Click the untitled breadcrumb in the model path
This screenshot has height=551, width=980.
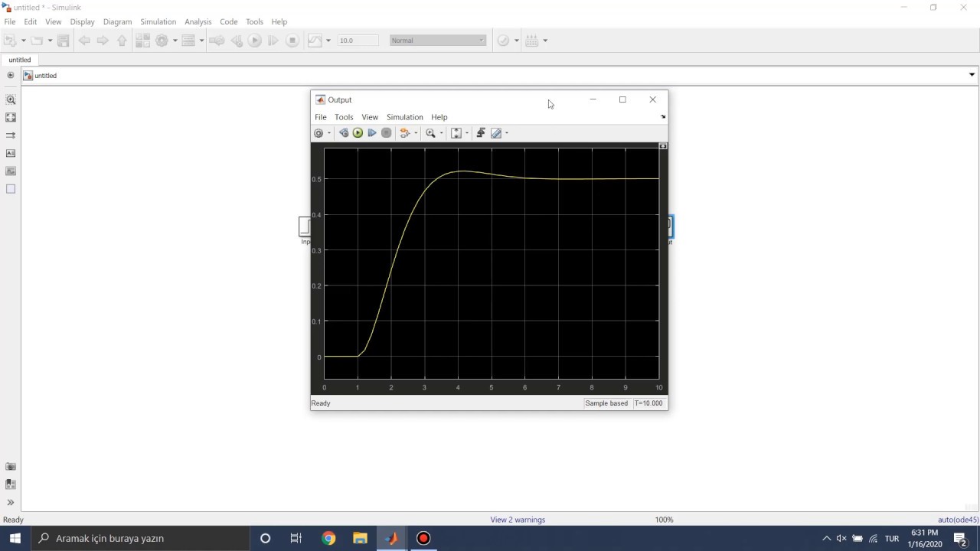(46, 76)
